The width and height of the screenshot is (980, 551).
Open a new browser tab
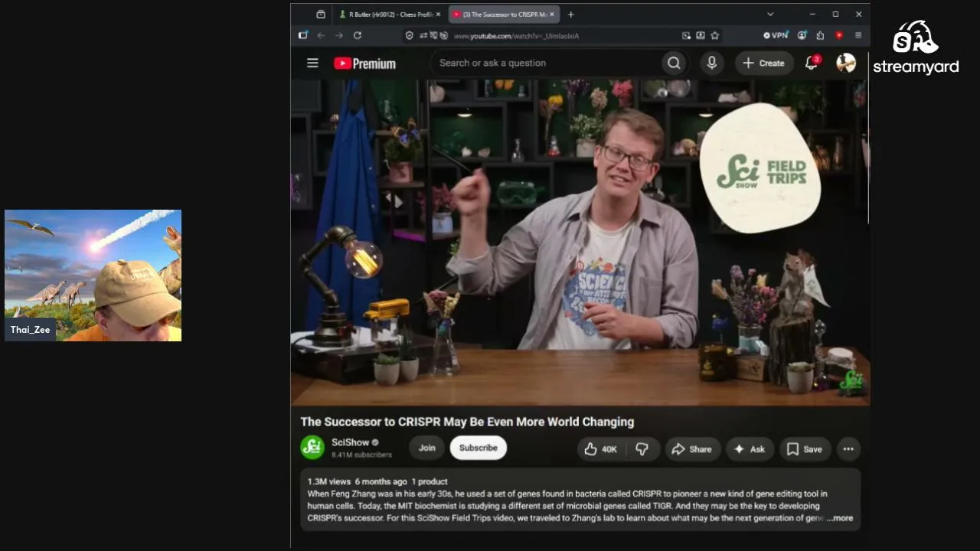[x=570, y=14]
